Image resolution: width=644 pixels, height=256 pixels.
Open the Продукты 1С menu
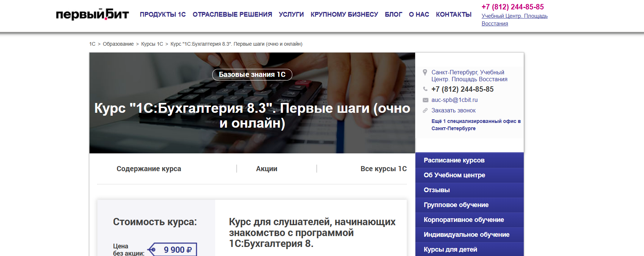(163, 15)
